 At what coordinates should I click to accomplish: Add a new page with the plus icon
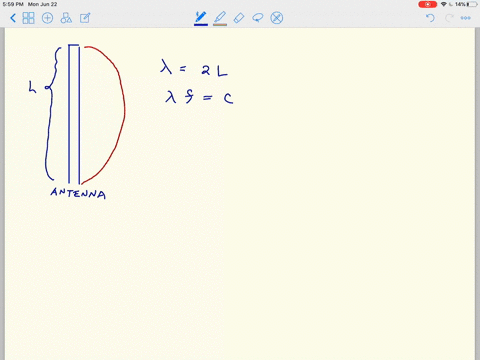point(47,18)
